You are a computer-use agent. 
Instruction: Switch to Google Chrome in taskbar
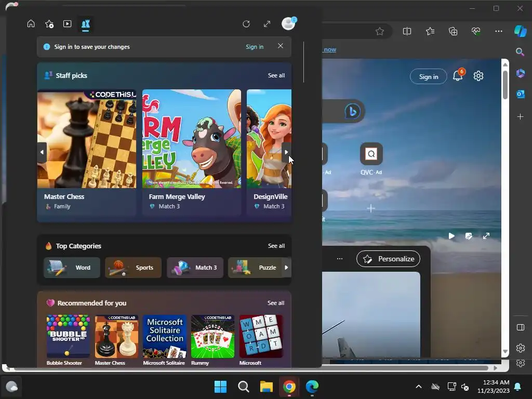[289, 387]
